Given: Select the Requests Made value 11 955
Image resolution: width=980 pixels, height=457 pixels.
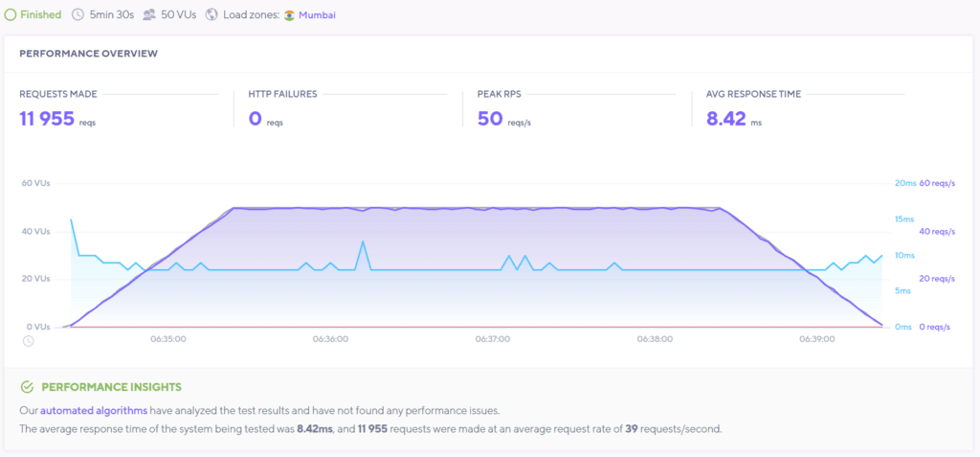Looking at the screenshot, I should [45, 119].
